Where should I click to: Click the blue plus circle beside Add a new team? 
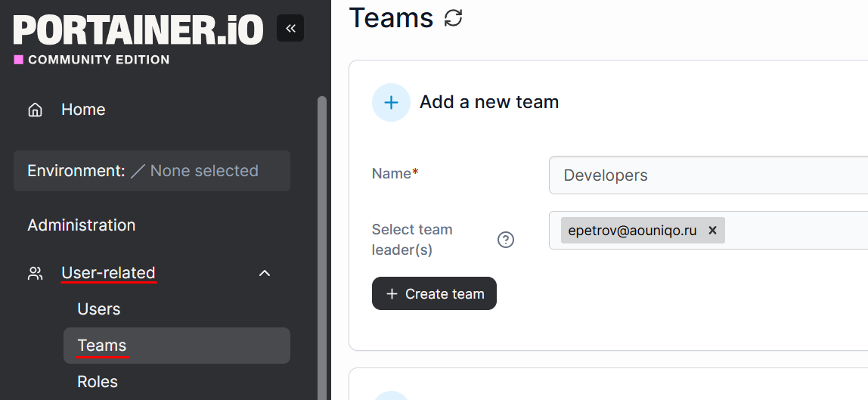point(391,102)
